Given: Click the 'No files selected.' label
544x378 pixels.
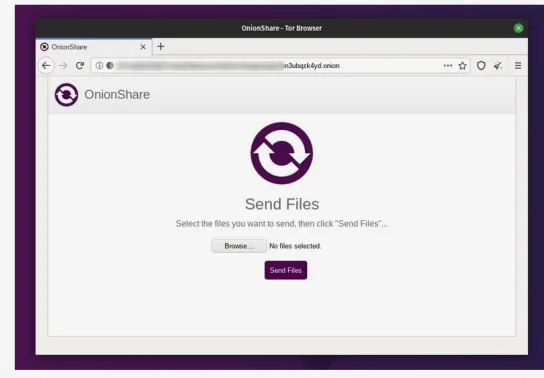Looking at the screenshot, I should pyautogui.click(x=295, y=246).
